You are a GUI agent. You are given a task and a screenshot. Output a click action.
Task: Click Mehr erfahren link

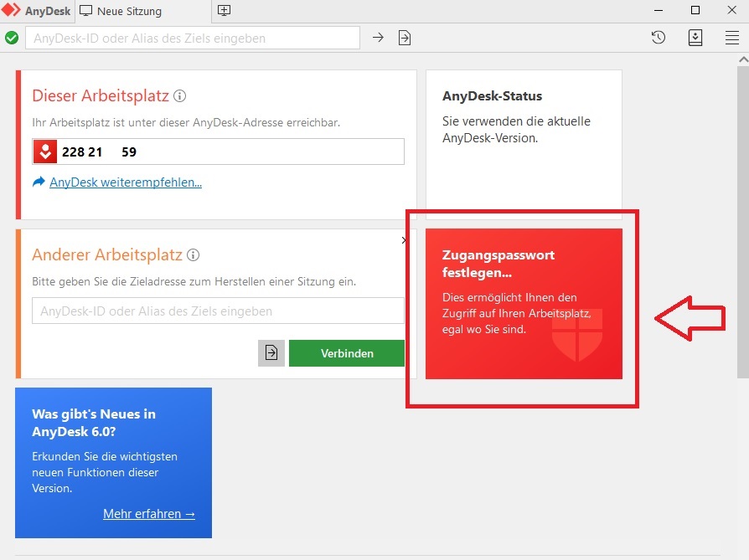pos(149,514)
